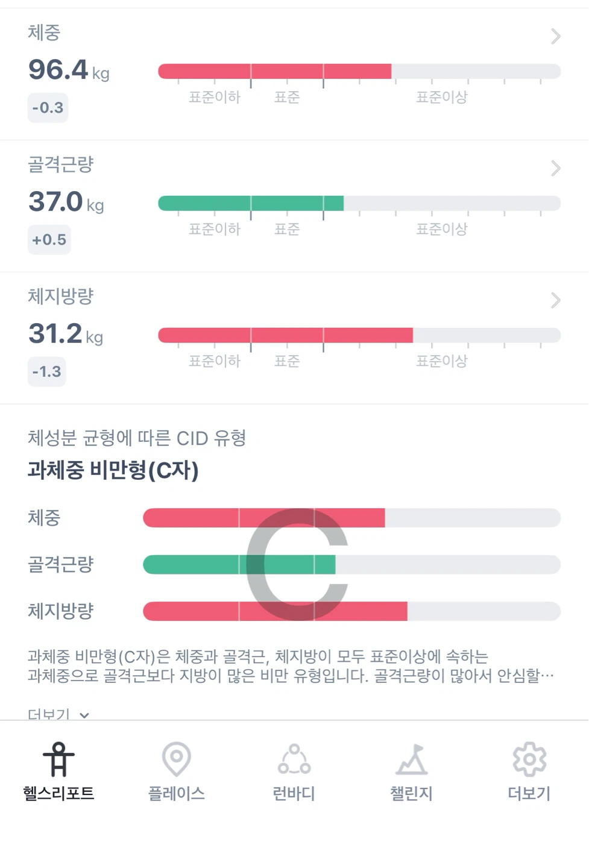This screenshot has width=589, height=868.
Task: Tap the 플레이스 location pin icon
Action: (x=177, y=759)
